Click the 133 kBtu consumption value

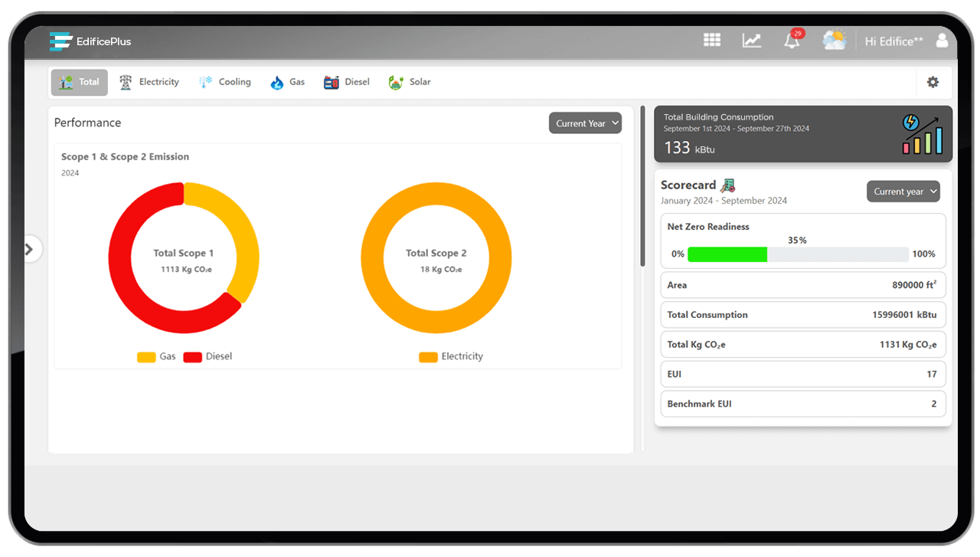[689, 148]
